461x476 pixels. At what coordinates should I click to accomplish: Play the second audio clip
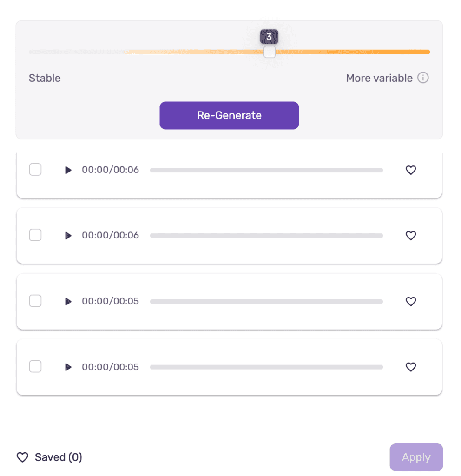pyautogui.click(x=68, y=236)
